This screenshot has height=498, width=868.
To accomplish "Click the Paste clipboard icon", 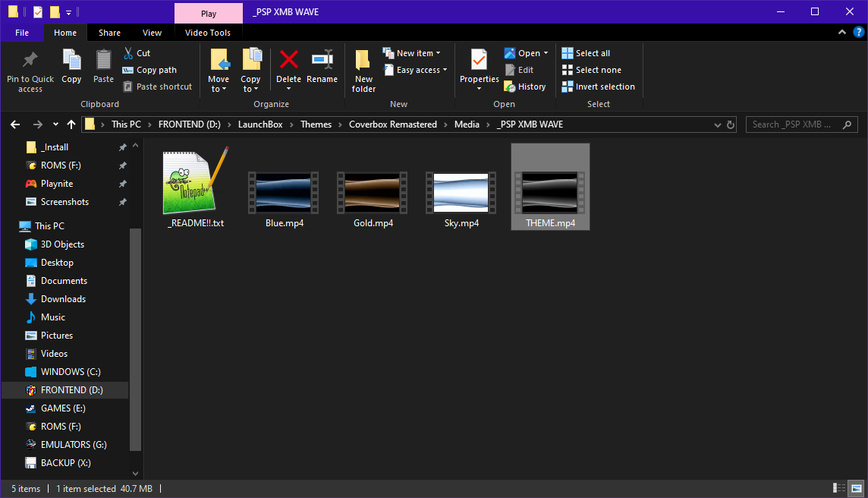I will point(103,60).
